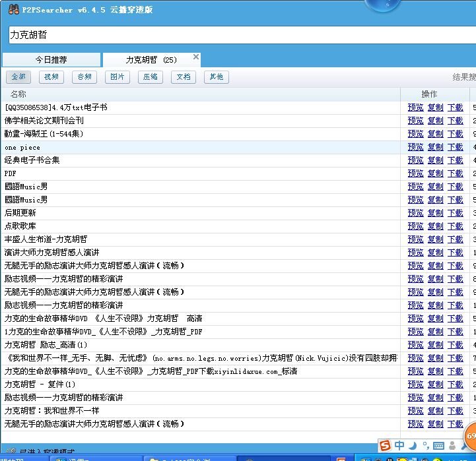Switch to the 今日推荐 tab

(51, 60)
